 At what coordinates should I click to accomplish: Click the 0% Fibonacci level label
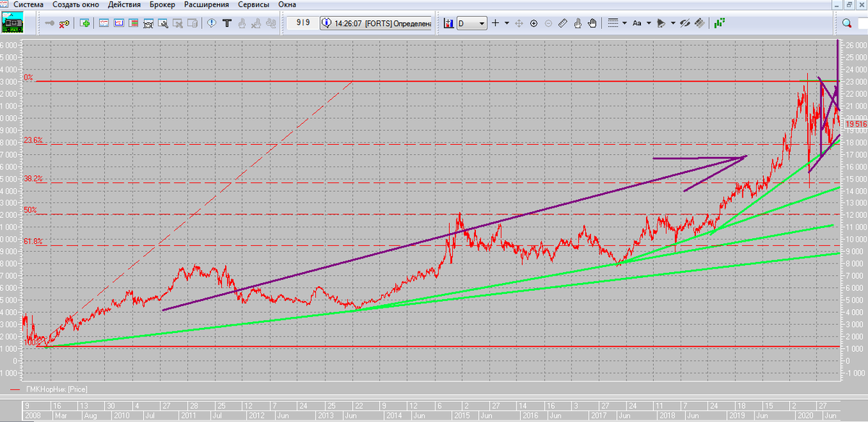pos(29,77)
